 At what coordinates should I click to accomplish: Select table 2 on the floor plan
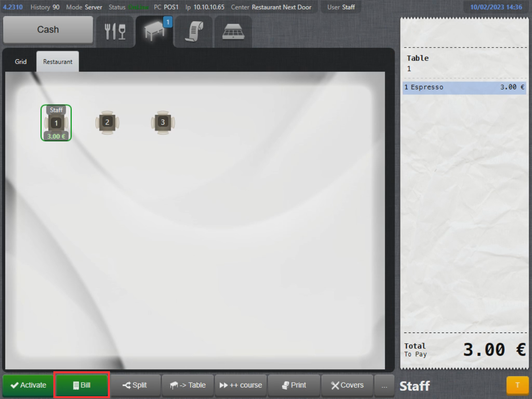(107, 123)
